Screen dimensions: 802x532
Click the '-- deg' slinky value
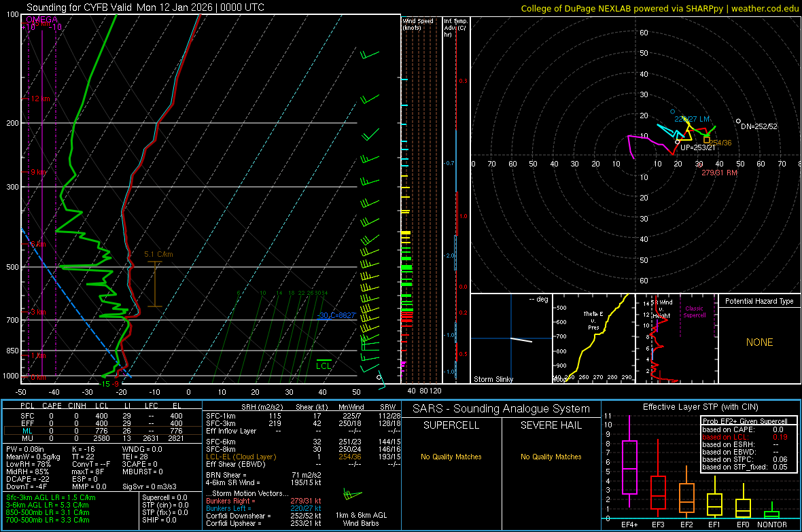pyautogui.click(x=538, y=299)
